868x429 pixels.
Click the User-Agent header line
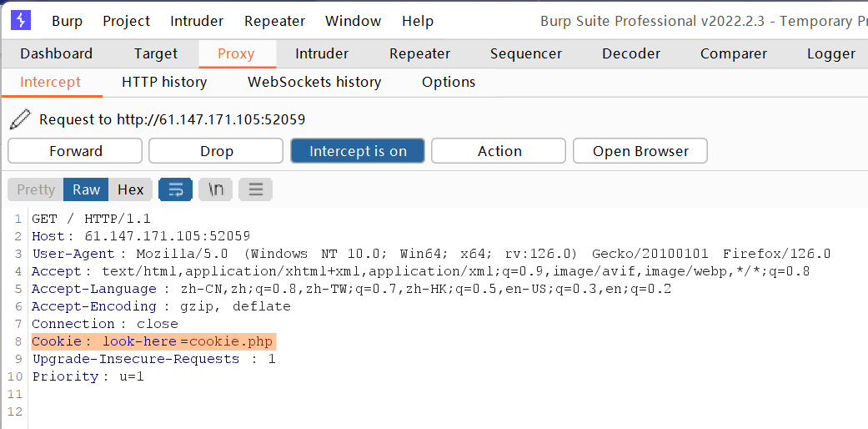pyautogui.click(x=431, y=254)
